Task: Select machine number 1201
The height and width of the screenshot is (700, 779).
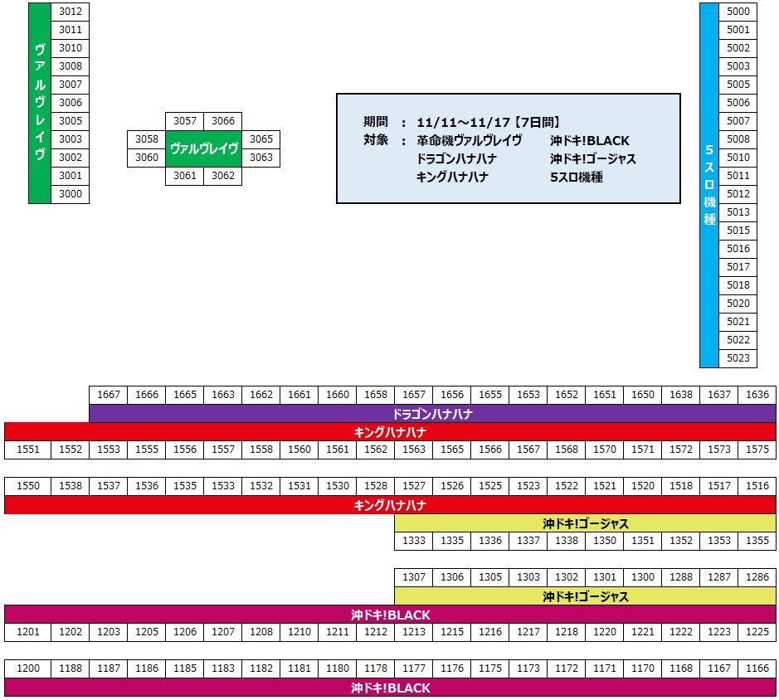Action: coord(27,632)
